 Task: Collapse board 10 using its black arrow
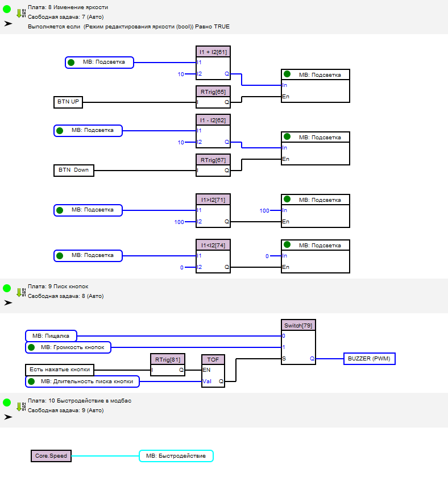pos(8,417)
